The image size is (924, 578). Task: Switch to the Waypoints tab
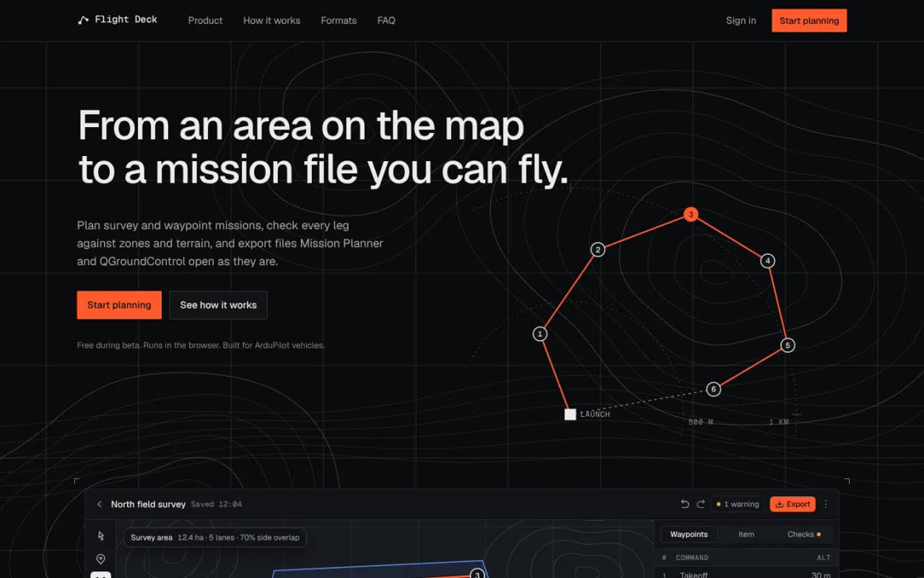tap(689, 535)
